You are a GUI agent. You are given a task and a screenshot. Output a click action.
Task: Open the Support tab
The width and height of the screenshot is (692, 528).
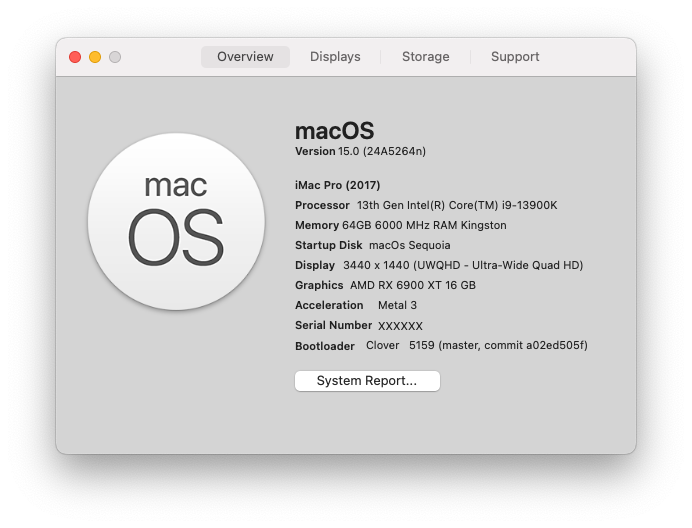click(x=515, y=57)
